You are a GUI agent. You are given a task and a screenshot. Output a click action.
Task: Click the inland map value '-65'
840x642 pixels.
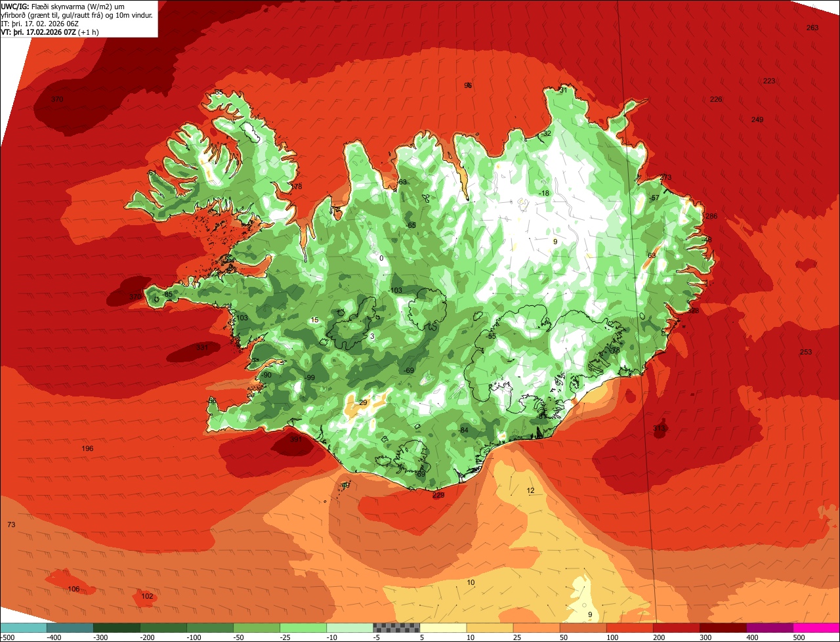point(411,225)
